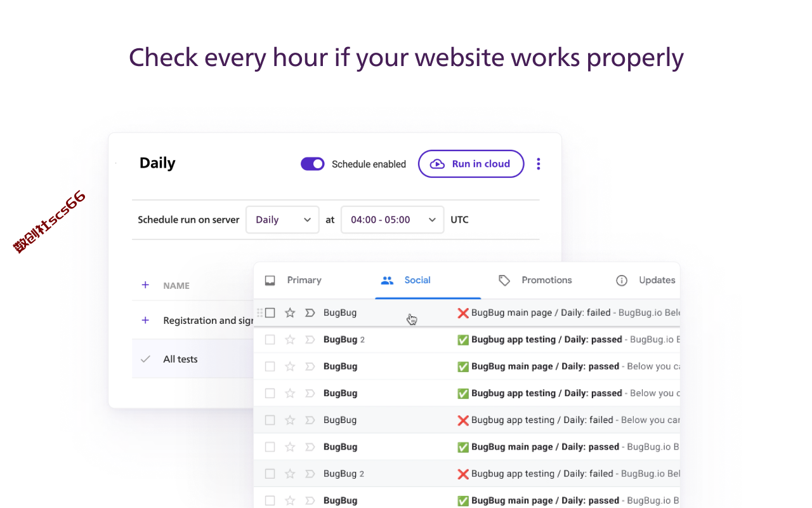Click the plus icon next to NAME header
Viewport: 812px width, 508px height.
point(145,285)
